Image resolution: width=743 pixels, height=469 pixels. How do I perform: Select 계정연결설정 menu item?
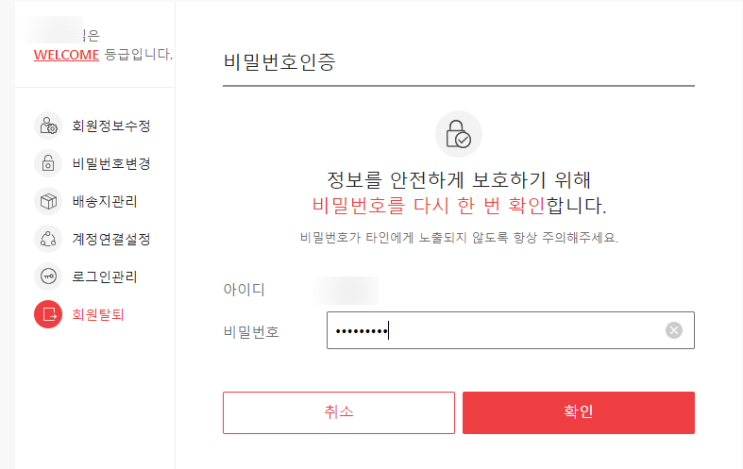pyautogui.click(x=111, y=240)
